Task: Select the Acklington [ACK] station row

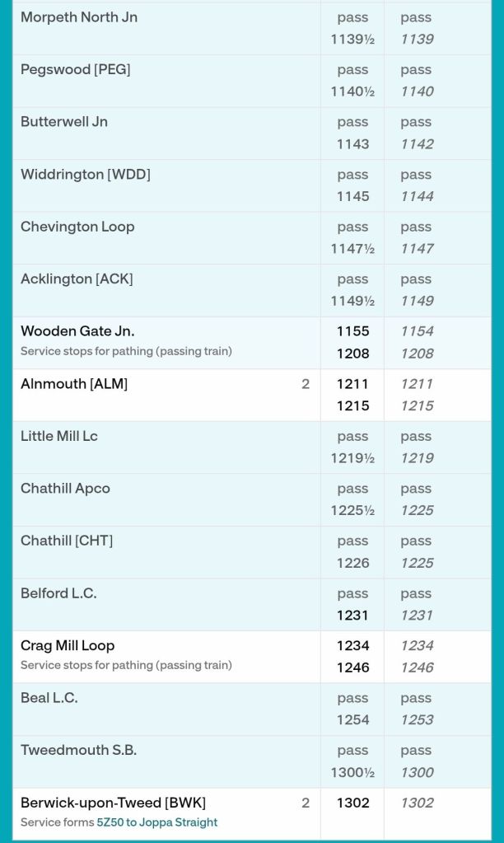Action: (251, 290)
